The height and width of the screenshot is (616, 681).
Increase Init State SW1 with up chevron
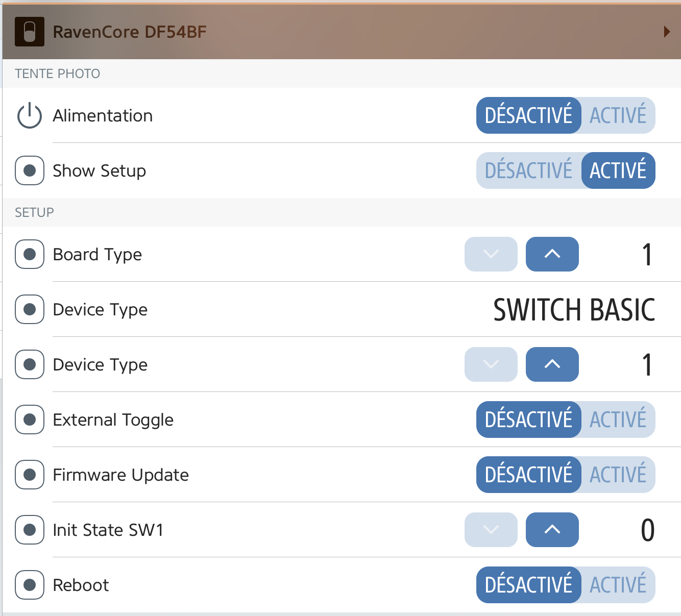[552, 530]
